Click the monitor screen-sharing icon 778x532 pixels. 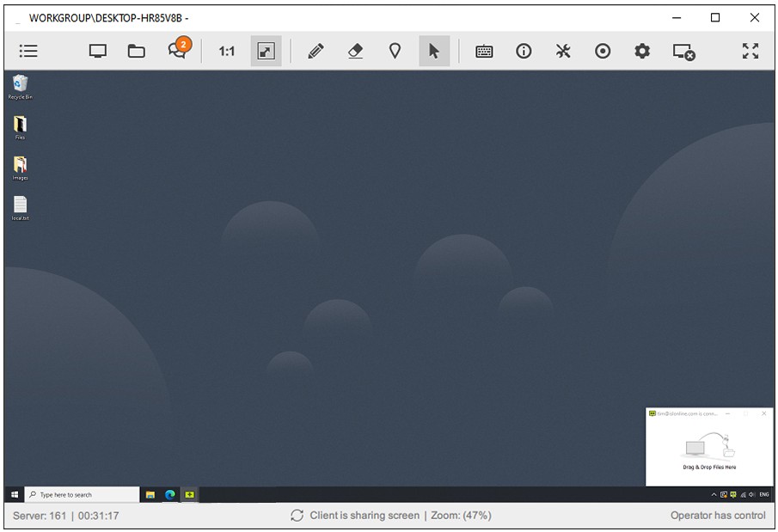pyautogui.click(x=98, y=52)
